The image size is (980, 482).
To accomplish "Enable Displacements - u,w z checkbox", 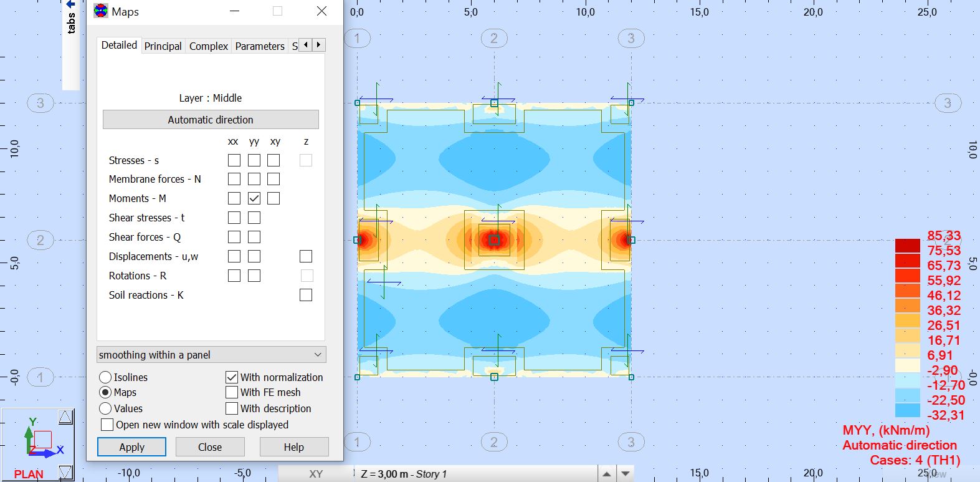I will coord(306,256).
